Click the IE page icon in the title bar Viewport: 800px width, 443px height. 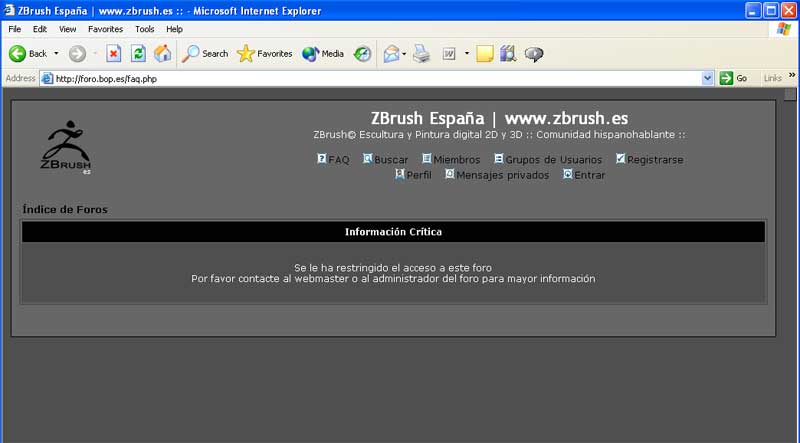[x=9, y=10]
